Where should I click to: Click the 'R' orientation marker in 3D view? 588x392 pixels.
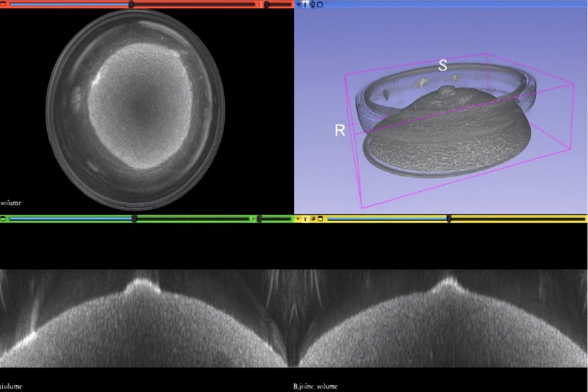click(340, 130)
